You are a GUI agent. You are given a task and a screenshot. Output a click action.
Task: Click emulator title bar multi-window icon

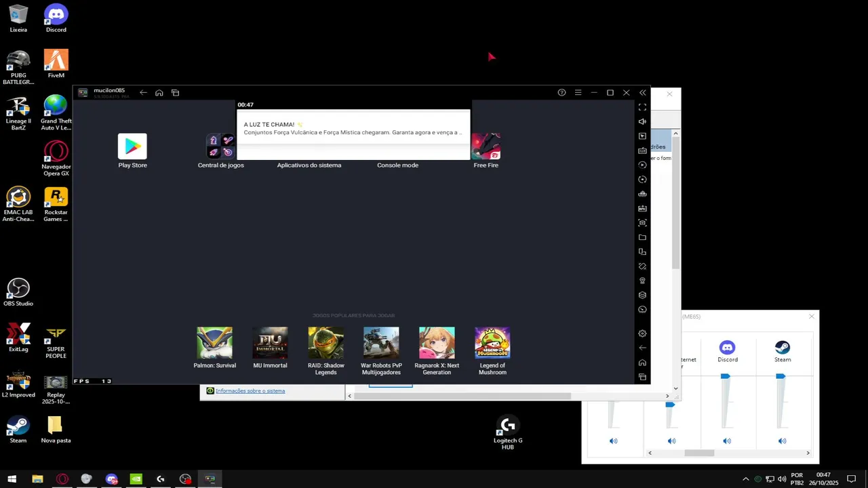[x=175, y=93]
